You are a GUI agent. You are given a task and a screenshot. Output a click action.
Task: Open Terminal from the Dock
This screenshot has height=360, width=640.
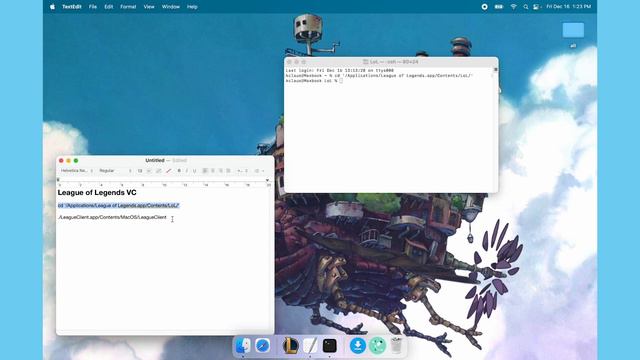(329, 346)
